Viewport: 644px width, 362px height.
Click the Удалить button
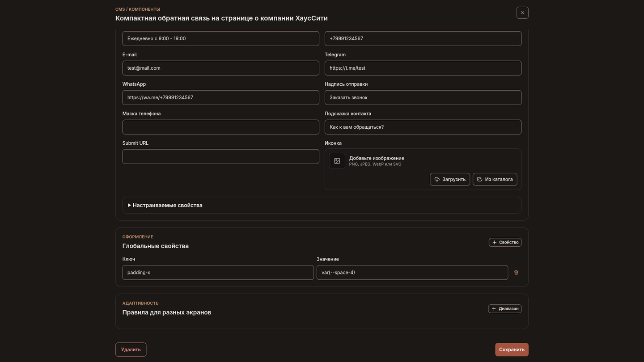click(131, 349)
